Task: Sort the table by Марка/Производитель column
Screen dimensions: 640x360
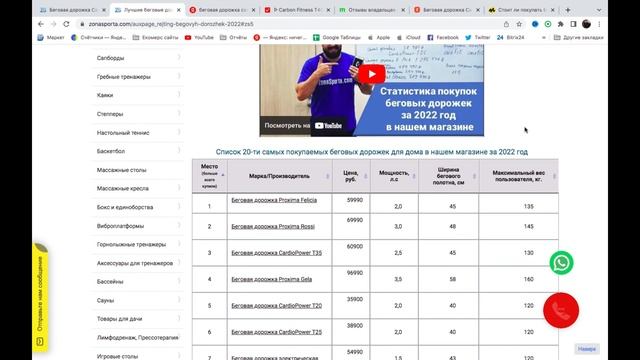Action: 280,176
